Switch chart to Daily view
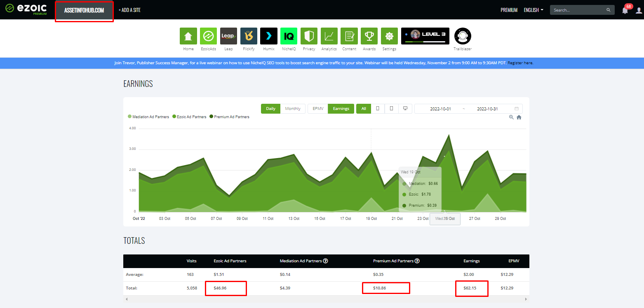Image resolution: width=644 pixels, height=308 pixels. tap(270, 109)
